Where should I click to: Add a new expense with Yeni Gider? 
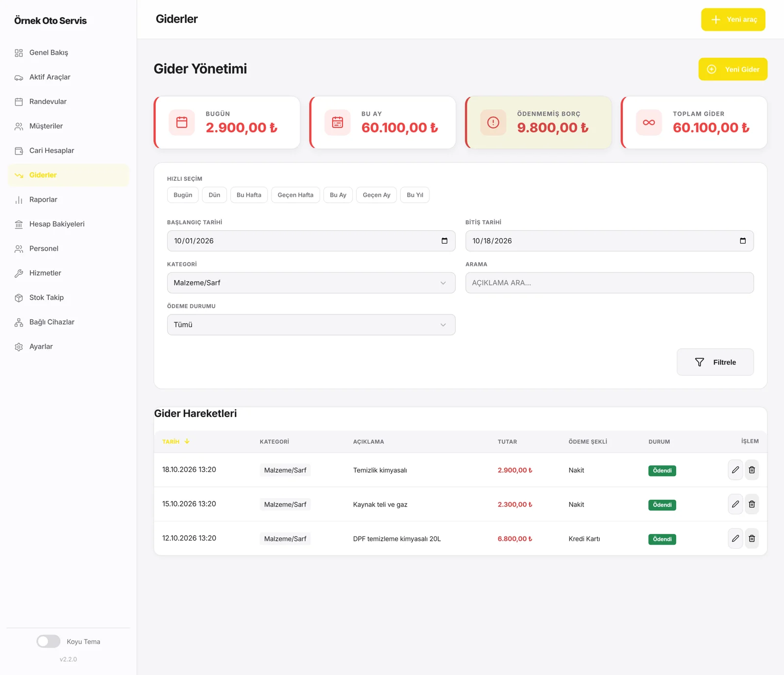point(733,69)
